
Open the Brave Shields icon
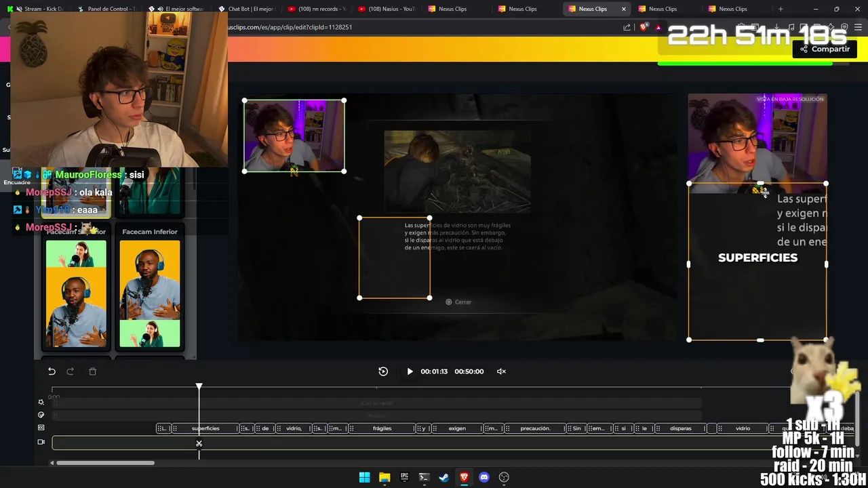click(644, 27)
